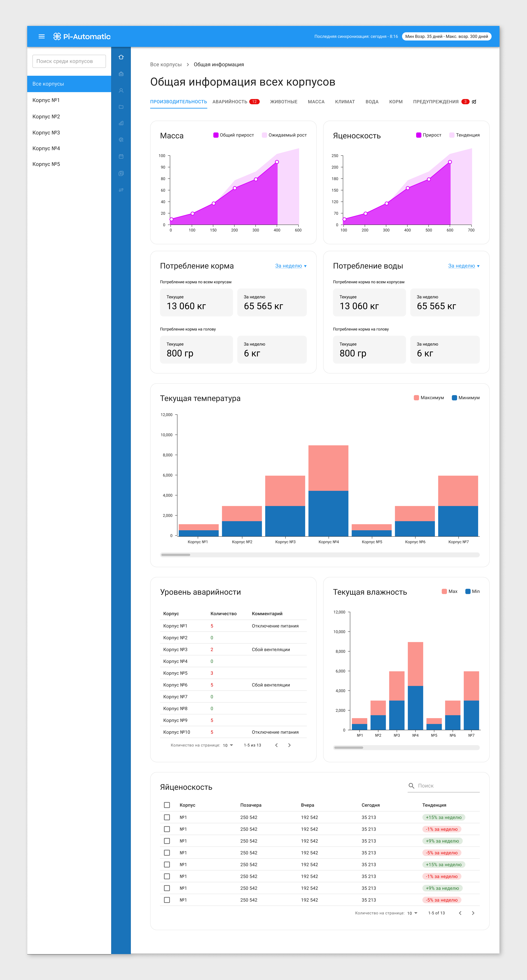Click the Pi-Automatic logo
This screenshot has width=527, height=980.
coord(82,37)
